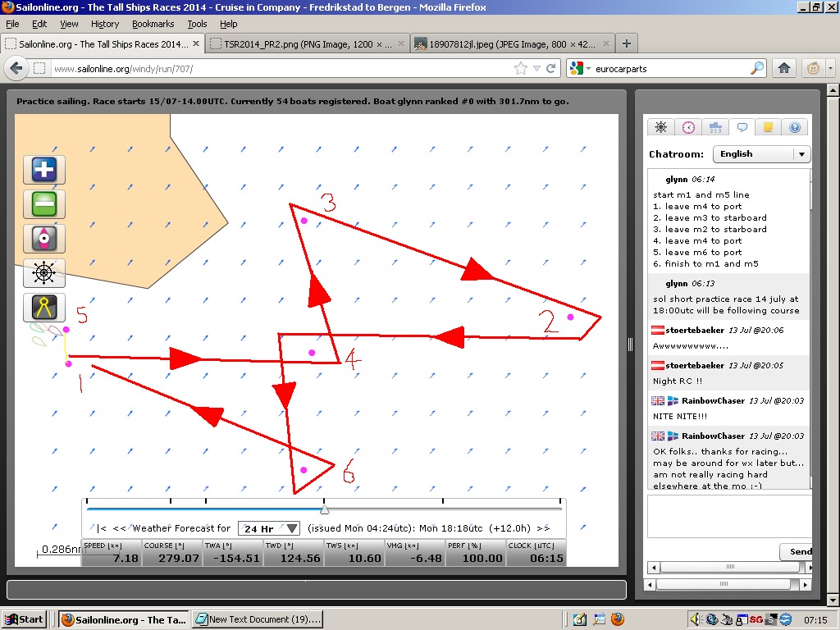Screen dimensions: 840x630
Task: Step weather forecast backward
Action: pyautogui.click(x=119, y=528)
